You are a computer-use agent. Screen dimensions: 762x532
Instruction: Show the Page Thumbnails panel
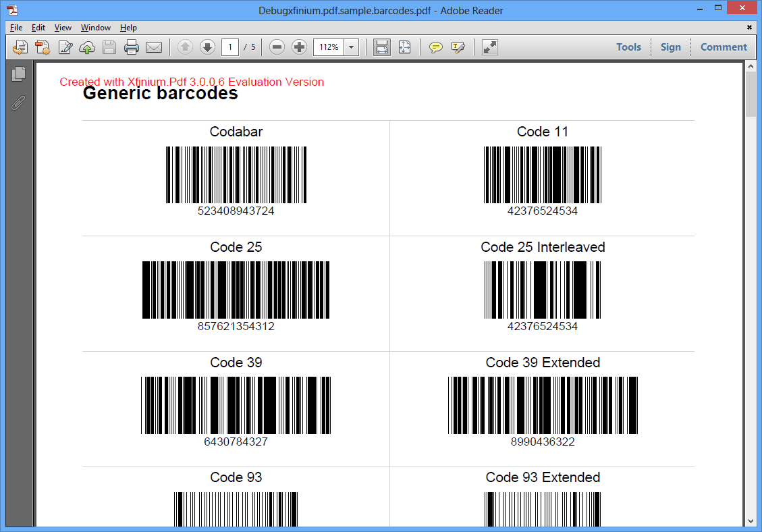[x=18, y=74]
